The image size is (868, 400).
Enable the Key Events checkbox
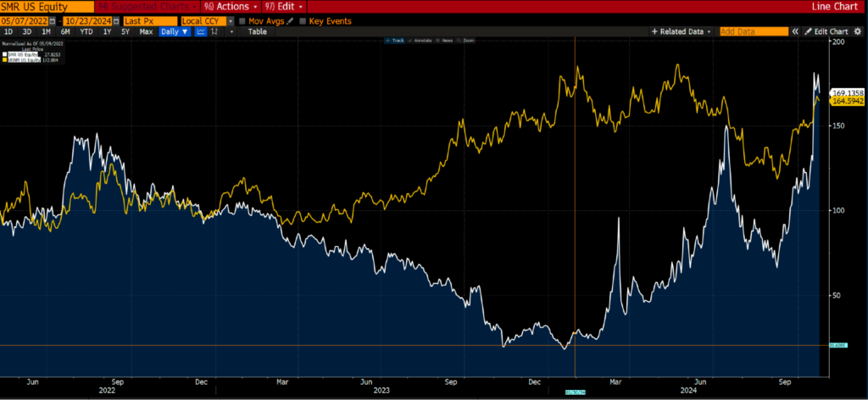(x=303, y=20)
